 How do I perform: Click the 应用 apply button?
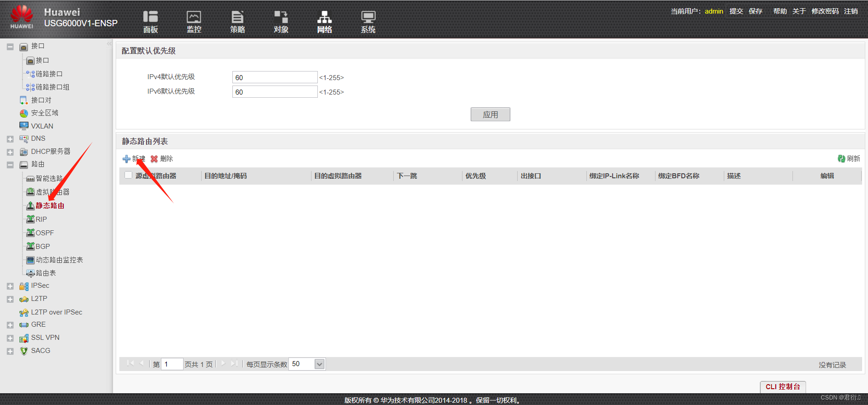491,114
